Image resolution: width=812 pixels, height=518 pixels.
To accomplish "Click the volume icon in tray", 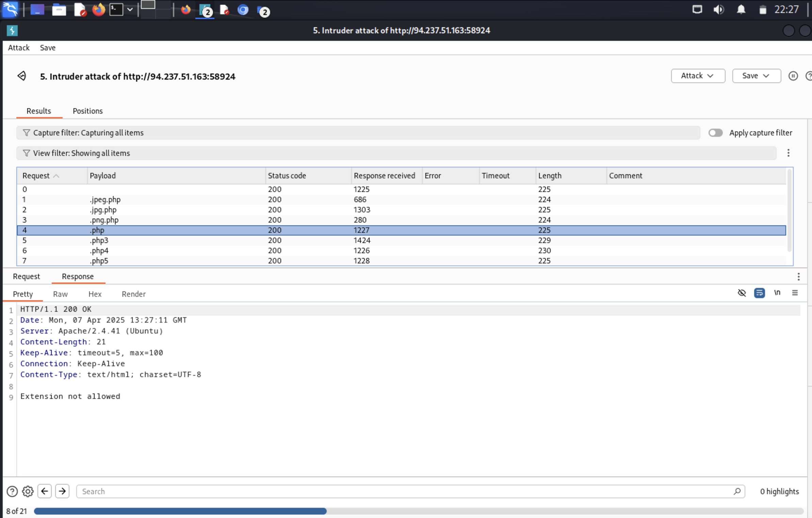I will [x=719, y=10].
